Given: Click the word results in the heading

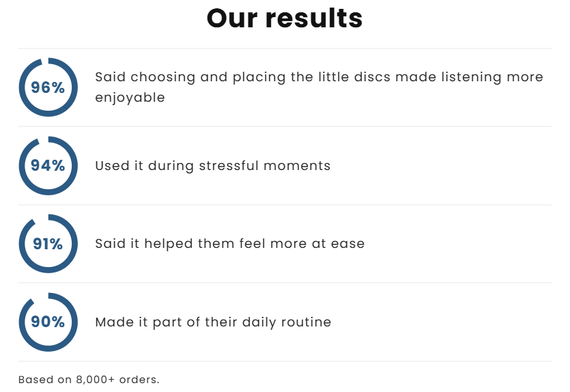Looking at the screenshot, I should [314, 18].
